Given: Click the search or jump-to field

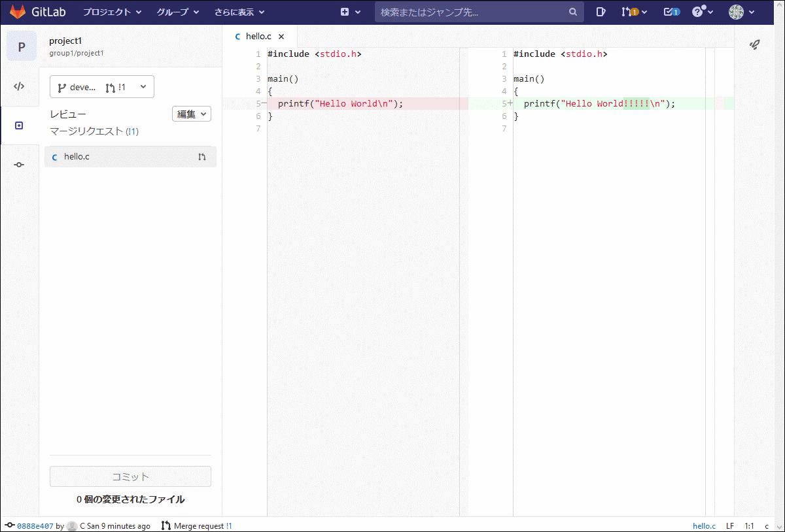Looking at the screenshot, I should (x=479, y=12).
